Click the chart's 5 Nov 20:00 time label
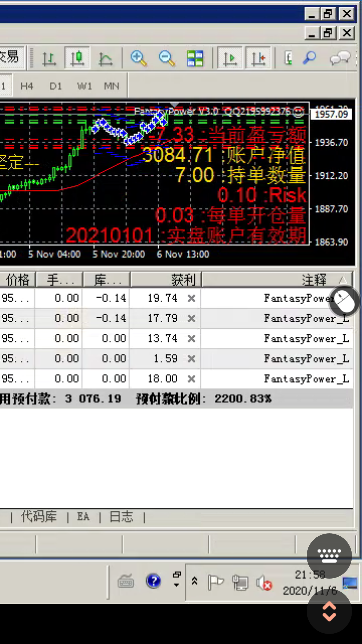Screen dimensions: 362x644 (119, 254)
